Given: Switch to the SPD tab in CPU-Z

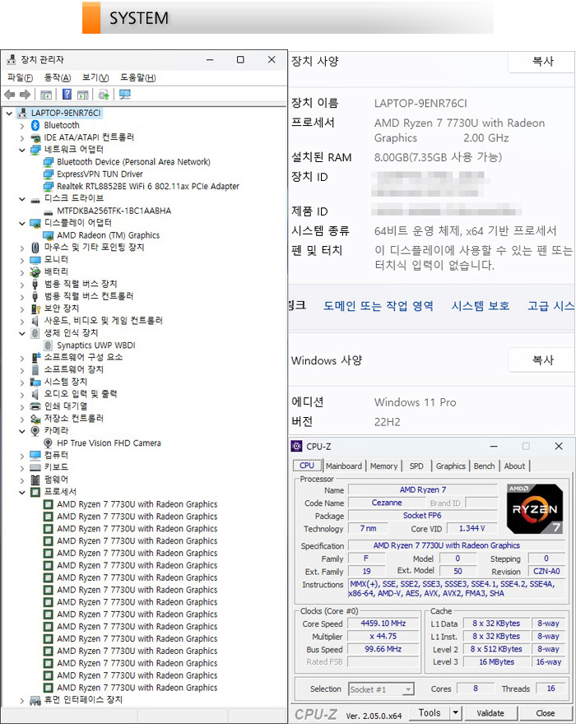Looking at the screenshot, I should pyautogui.click(x=416, y=466).
